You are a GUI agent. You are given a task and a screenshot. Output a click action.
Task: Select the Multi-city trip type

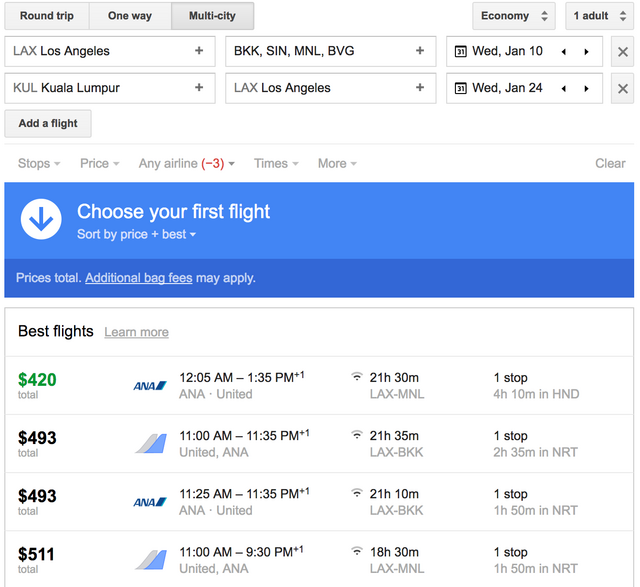[x=212, y=16]
